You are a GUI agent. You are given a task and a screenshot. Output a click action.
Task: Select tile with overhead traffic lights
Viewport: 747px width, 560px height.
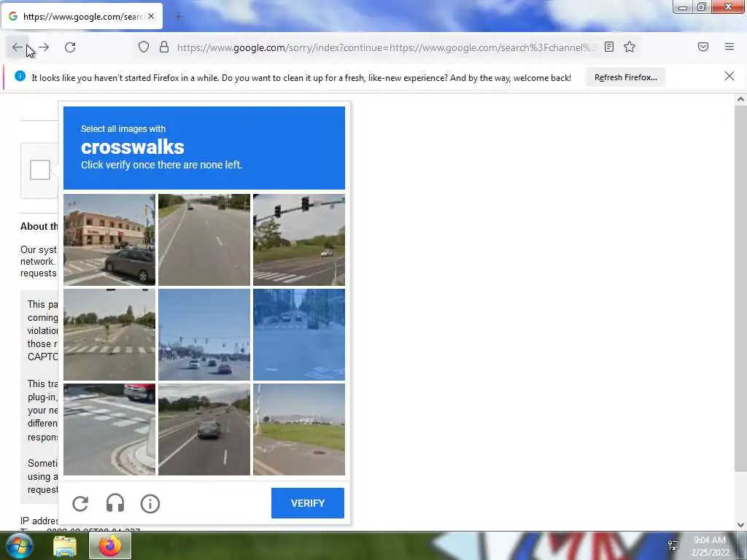(298, 240)
